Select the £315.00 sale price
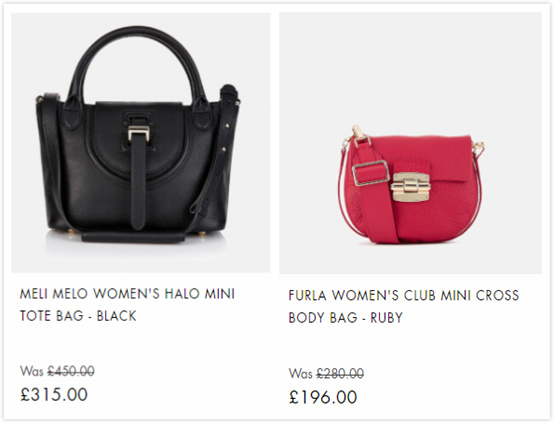 (x=54, y=394)
